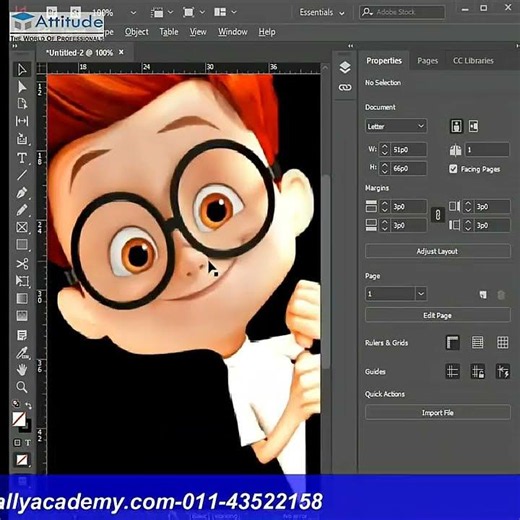
Task: Open the View Options dropdown
Action: pyautogui.click(x=162, y=13)
